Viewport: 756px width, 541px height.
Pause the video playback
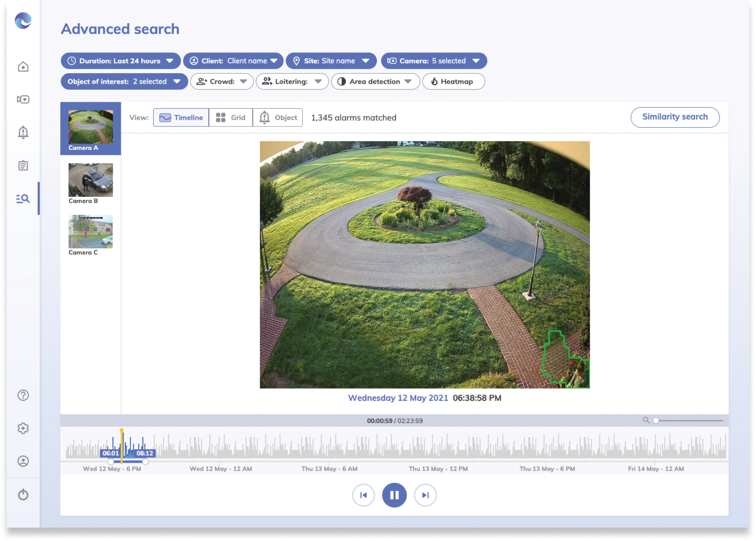[x=394, y=495]
